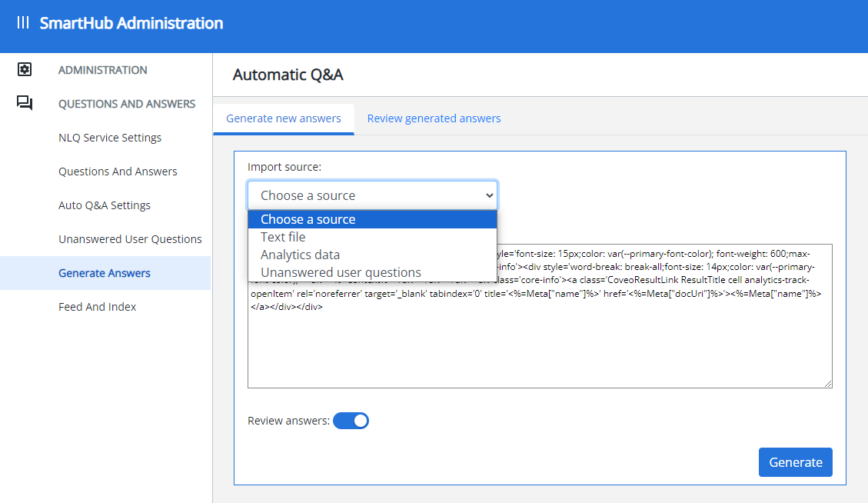This screenshot has height=503, width=868.
Task: Open the Import source dropdown
Action: click(372, 195)
